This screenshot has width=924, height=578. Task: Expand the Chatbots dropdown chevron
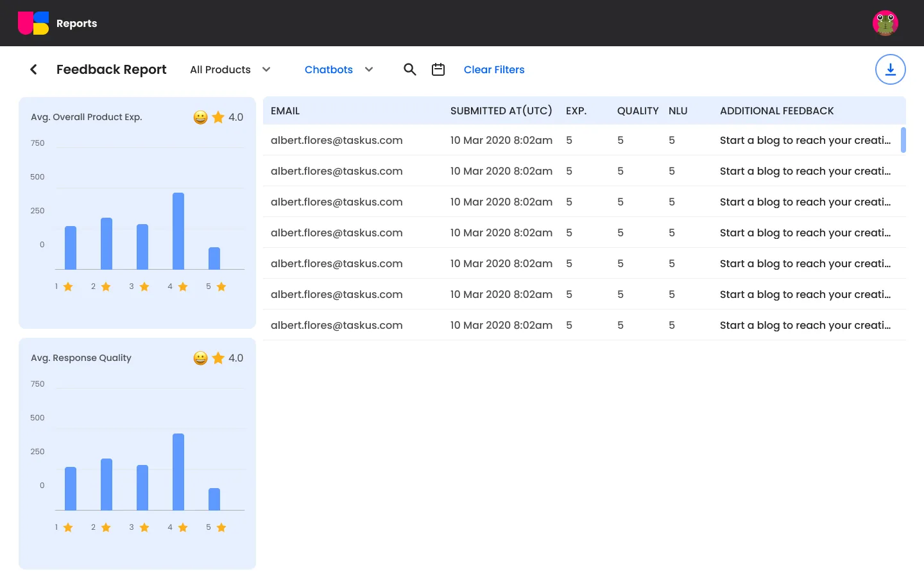369,69
